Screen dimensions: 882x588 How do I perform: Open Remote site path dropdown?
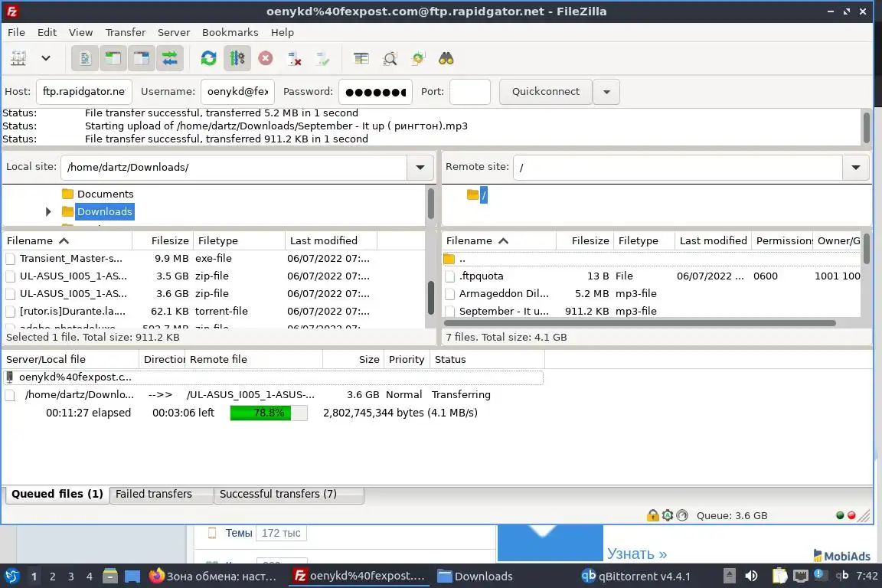coord(856,167)
